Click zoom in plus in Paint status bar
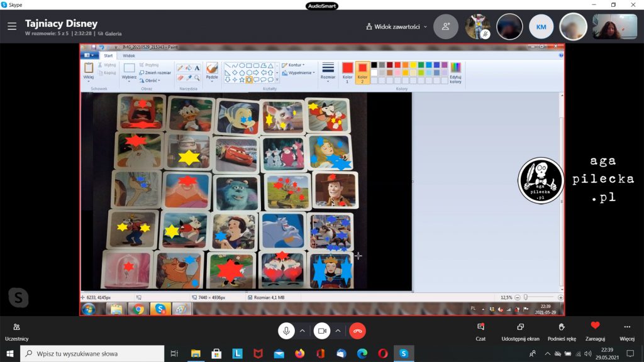 coord(560,297)
